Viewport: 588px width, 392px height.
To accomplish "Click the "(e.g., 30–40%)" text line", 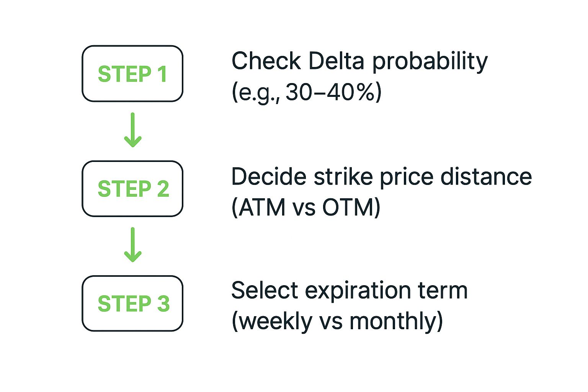I will [x=306, y=92].
